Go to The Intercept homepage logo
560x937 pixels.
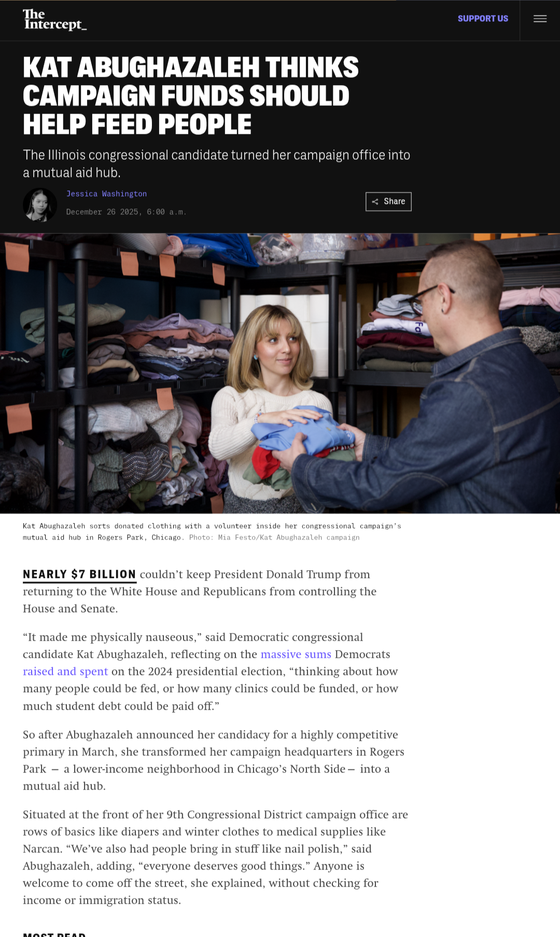(x=54, y=20)
